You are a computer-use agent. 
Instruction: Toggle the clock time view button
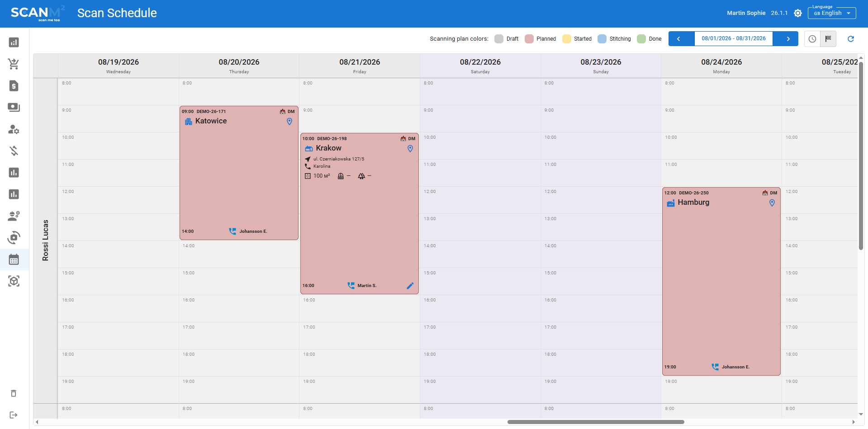[x=812, y=39]
